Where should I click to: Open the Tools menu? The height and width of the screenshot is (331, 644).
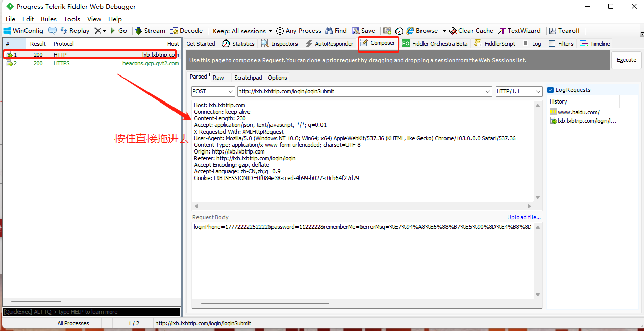pyautogui.click(x=72, y=19)
